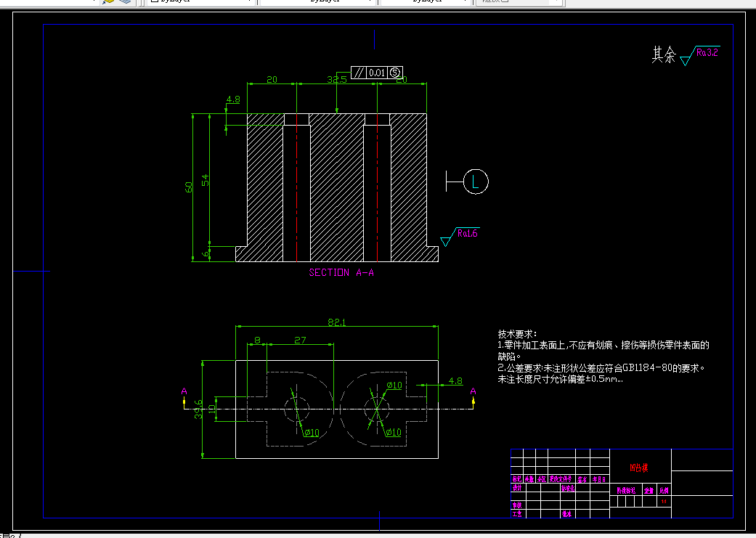Screen dimensions: 756x538
Task: Select the 8 dimension text
Action: coord(257,341)
